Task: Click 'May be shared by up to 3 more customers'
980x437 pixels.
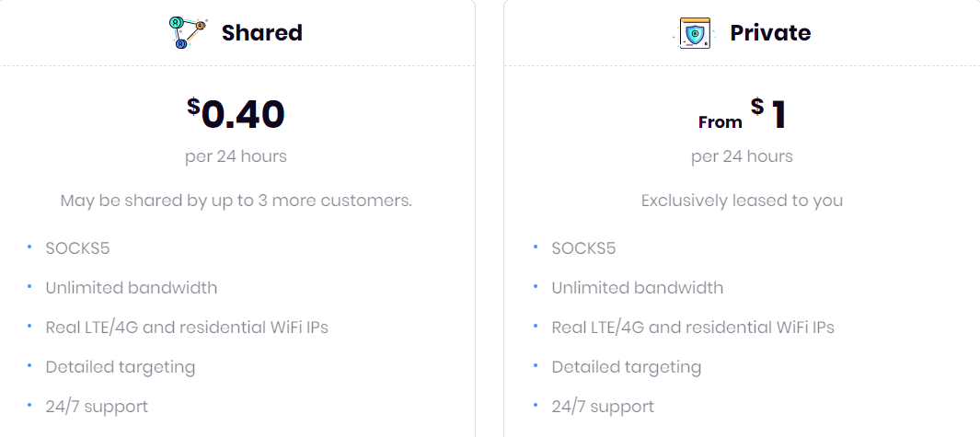Action: [x=236, y=201]
